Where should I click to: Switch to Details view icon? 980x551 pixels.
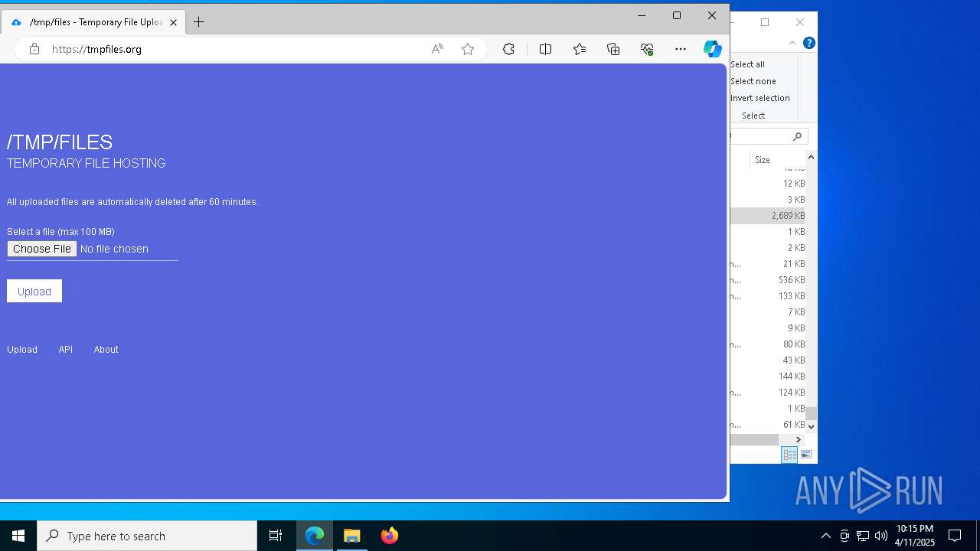point(789,455)
